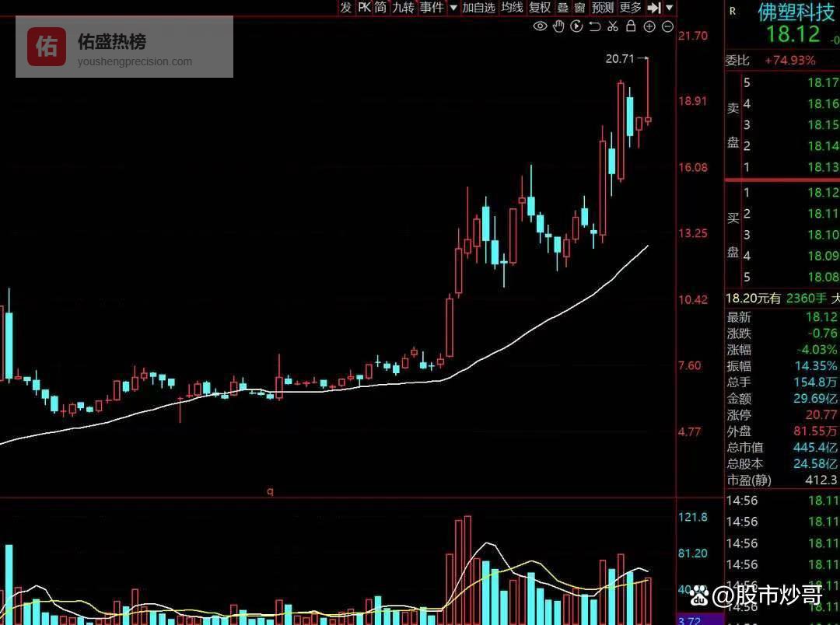Image resolution: width=840 pixels, height=625 pixels.
Task: Open the 更多 menu
Action: 630,8
